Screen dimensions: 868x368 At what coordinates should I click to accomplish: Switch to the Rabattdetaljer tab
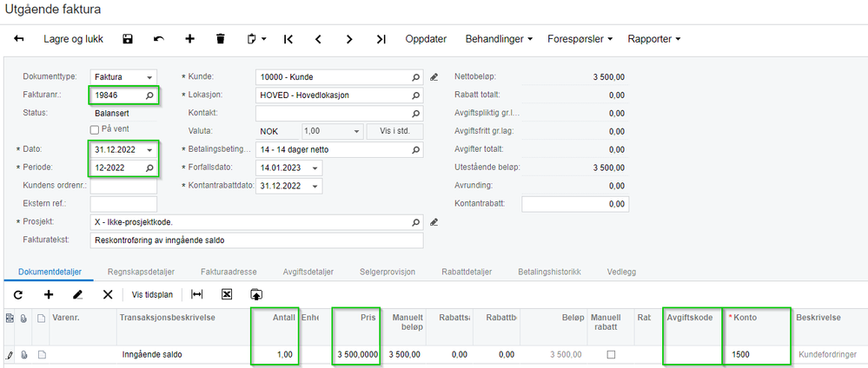(467, 272)
